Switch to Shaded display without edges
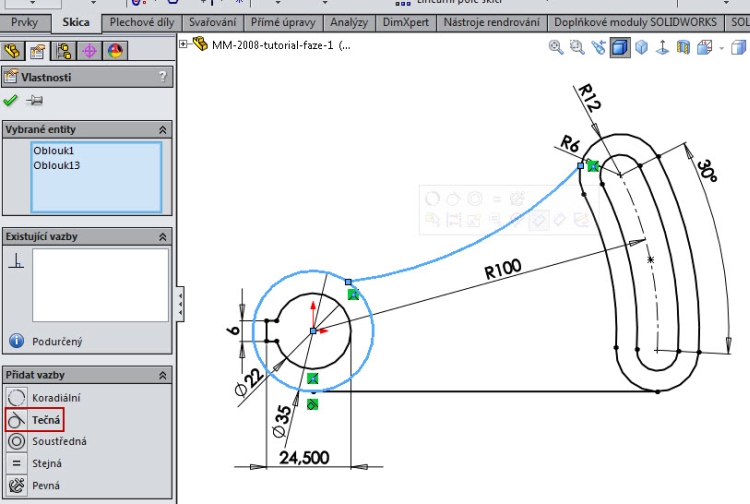 click(x=641, y=47)
